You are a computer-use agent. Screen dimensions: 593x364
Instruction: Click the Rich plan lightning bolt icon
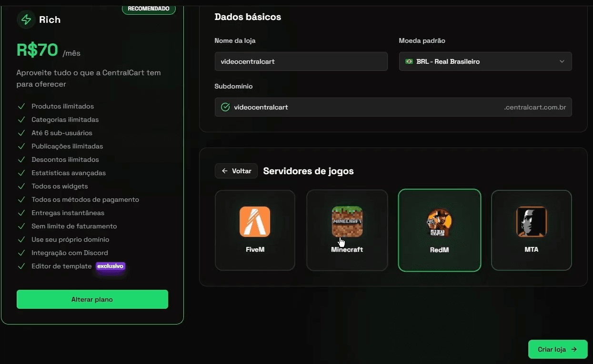pyautogui.click(x=26, y=20)
